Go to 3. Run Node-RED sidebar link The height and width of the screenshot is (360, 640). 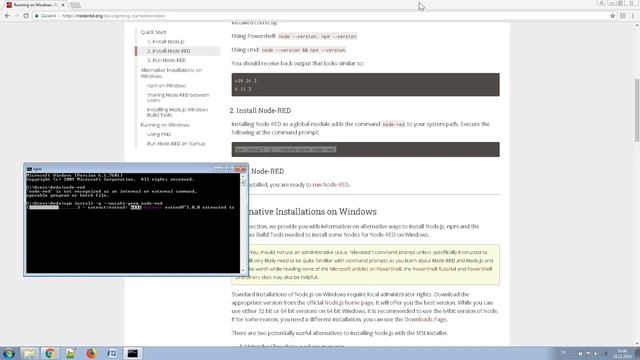click(x=166, y=60)
